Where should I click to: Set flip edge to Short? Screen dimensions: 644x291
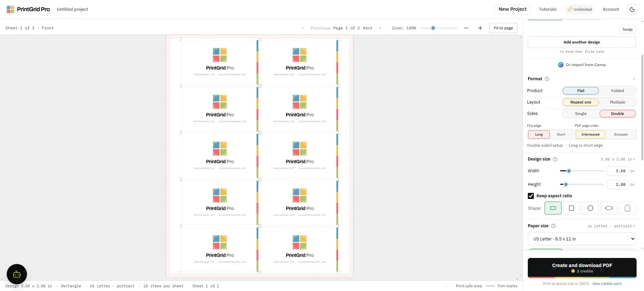pos(561,135)
